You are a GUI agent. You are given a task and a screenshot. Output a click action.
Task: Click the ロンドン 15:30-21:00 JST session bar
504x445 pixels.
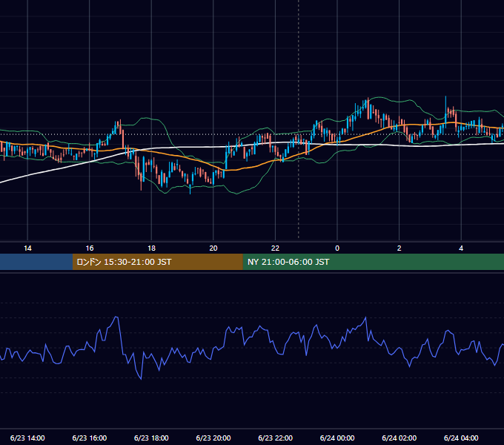pyautogui.click(x=157, y=262)
